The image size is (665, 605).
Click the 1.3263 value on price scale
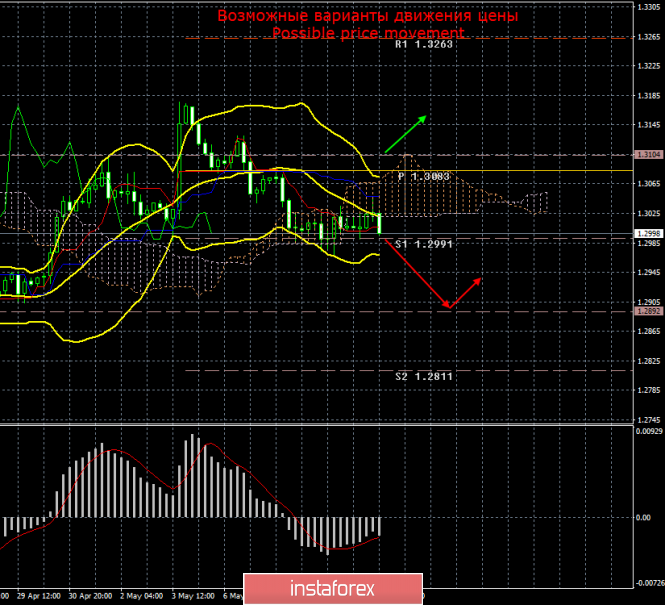click(x=648, y=37)
